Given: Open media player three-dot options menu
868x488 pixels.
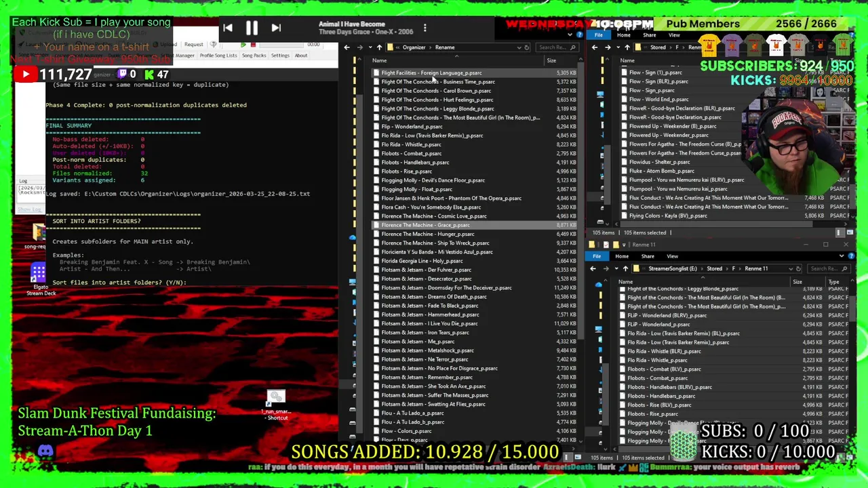Looking at the screenshot, I should click(x=425, y=28).
